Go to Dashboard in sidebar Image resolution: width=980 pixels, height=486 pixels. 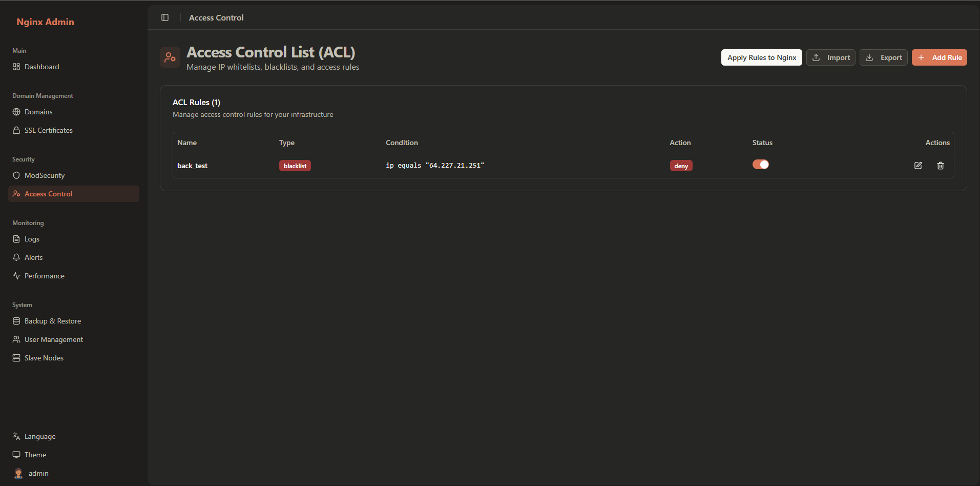pyautogui.click(x=41, y=67)
